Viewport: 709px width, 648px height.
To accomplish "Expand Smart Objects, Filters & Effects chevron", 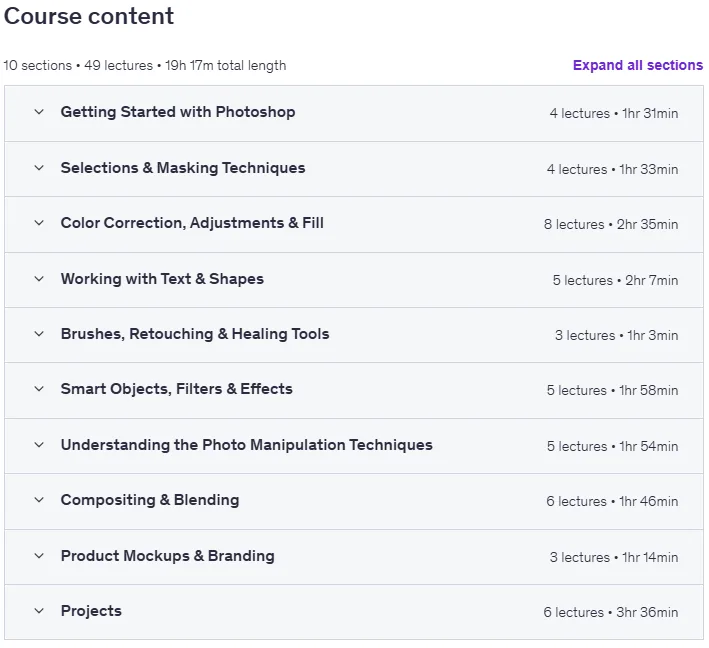I will tap(39, 389).
